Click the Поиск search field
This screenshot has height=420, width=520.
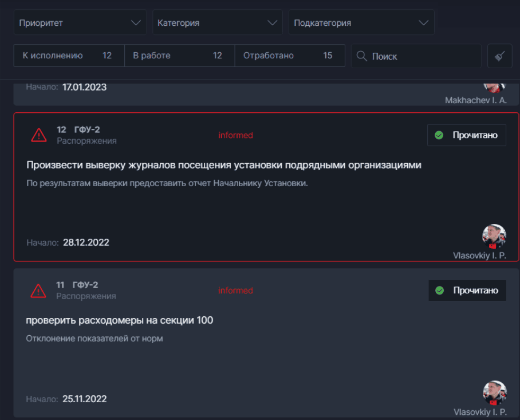click(x=416, y=56)
